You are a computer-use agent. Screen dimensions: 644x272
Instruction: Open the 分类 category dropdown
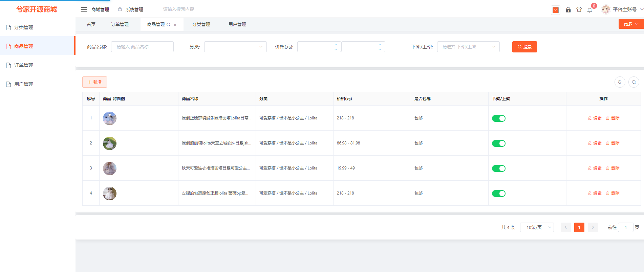click(235, 47)
